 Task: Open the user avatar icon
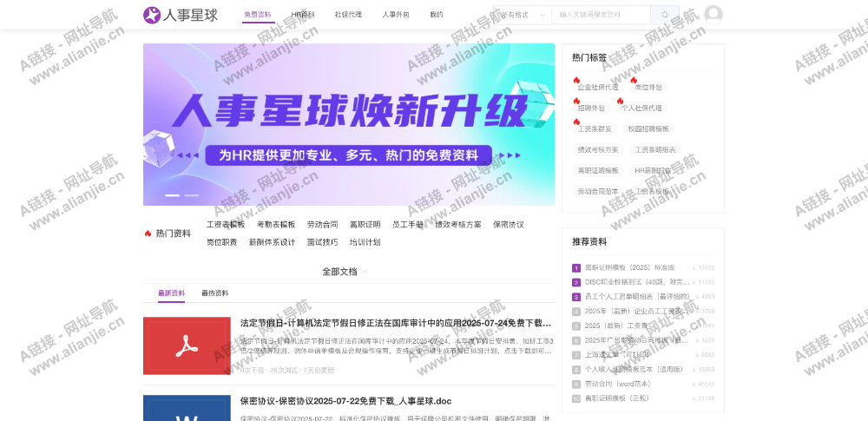[x=713, y=15]
